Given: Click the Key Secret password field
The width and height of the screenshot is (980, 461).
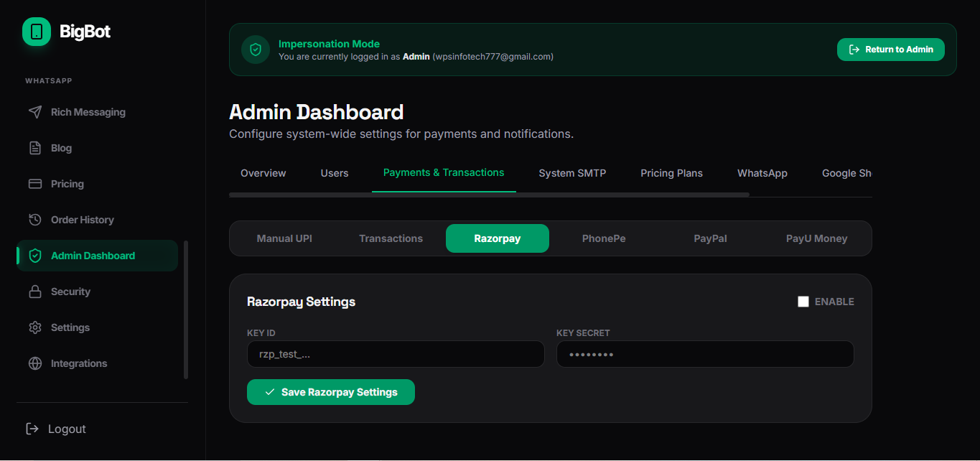Looking at the screenshot, I should [x=705, y=354].
